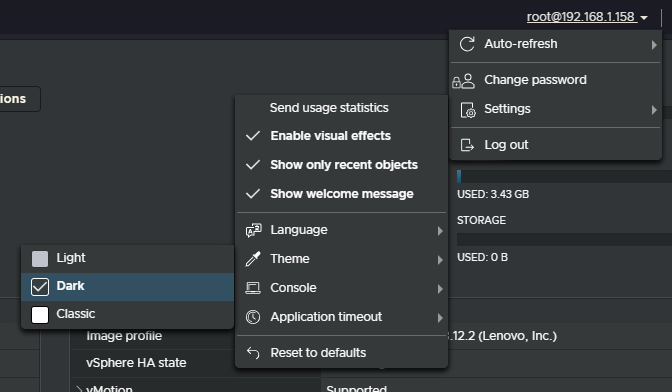Select the Dark theme entry
672x392 pixels.
coord(128,286)
